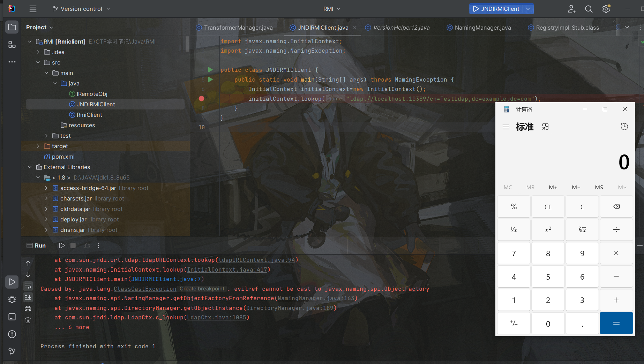The width and height of the screenshot is (644, 364).
Task: Click calculator square root key
Action: click(582, 229)
